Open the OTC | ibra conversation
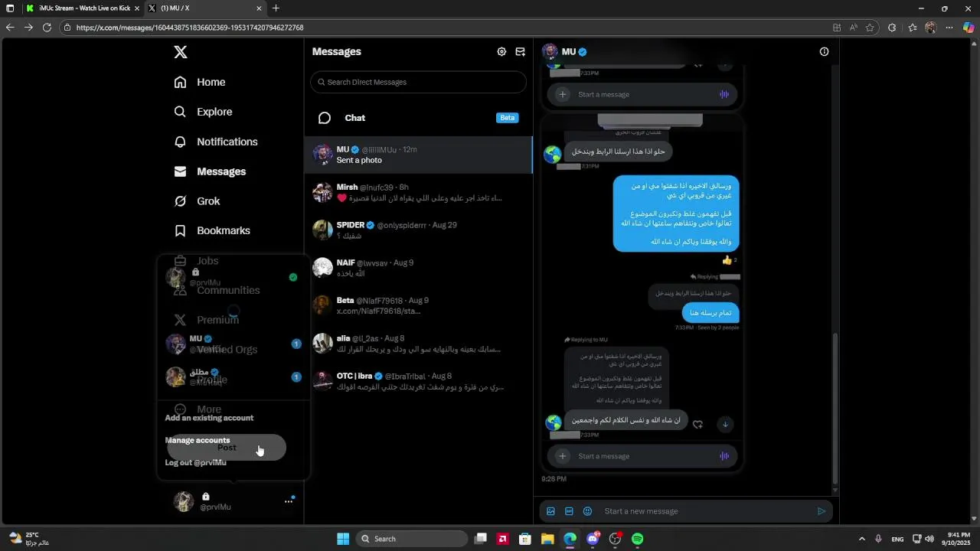 pos(418,381)
